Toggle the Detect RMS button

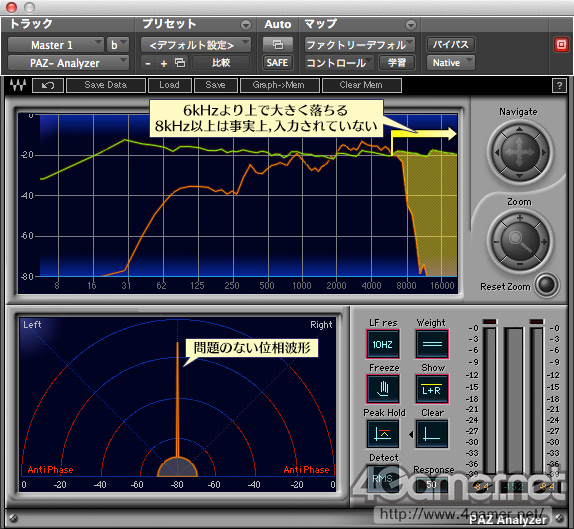click(383, 478)
